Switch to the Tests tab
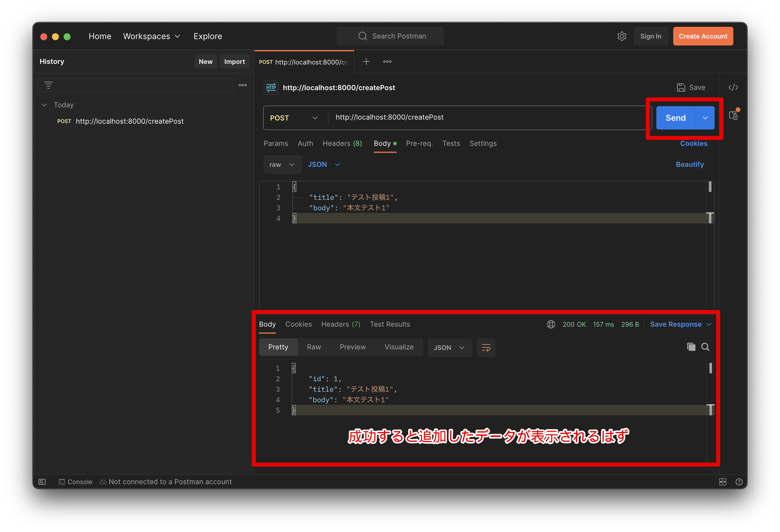Screen dimensions: 780x532 (451, 143)
